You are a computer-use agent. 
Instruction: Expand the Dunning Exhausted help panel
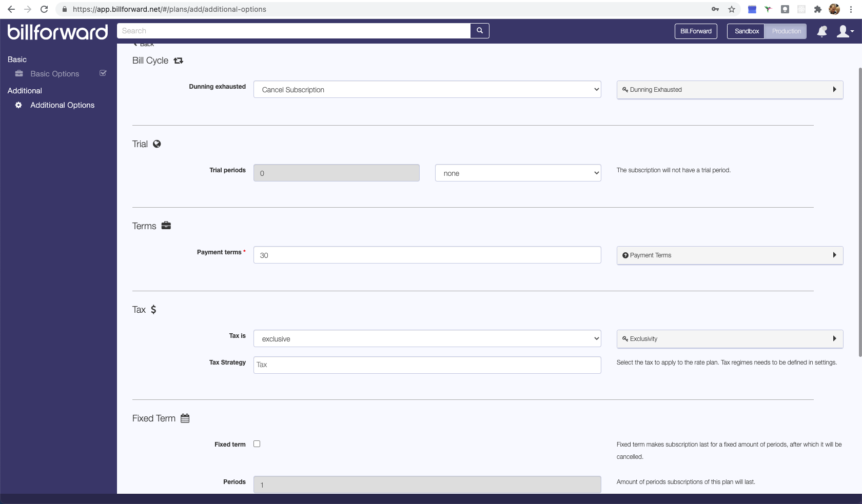[x=730, y=90]
